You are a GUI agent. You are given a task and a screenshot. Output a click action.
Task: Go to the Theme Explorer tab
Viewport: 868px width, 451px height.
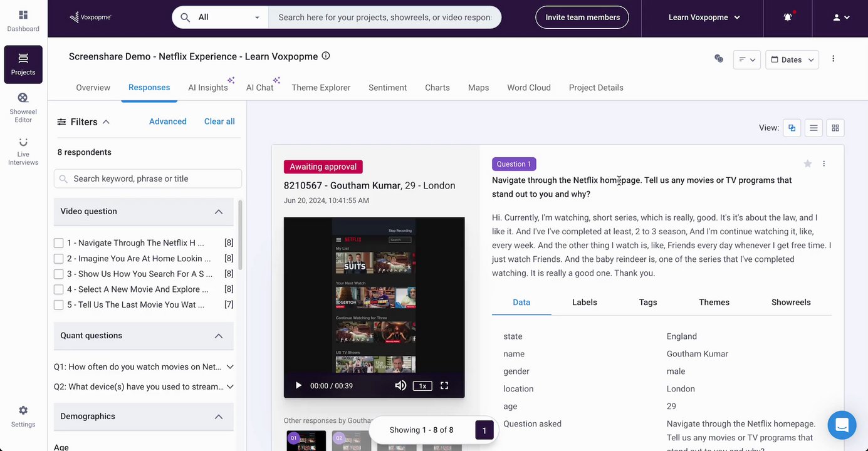(321, 88)
